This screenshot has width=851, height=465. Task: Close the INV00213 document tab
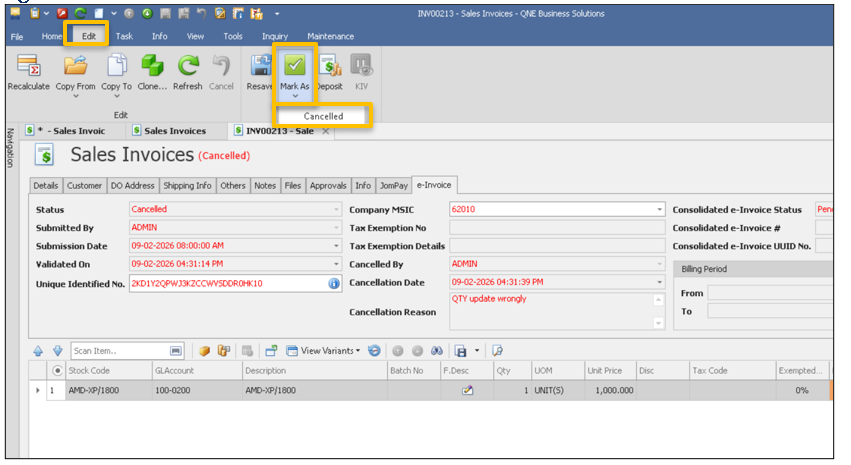[325, 131]
